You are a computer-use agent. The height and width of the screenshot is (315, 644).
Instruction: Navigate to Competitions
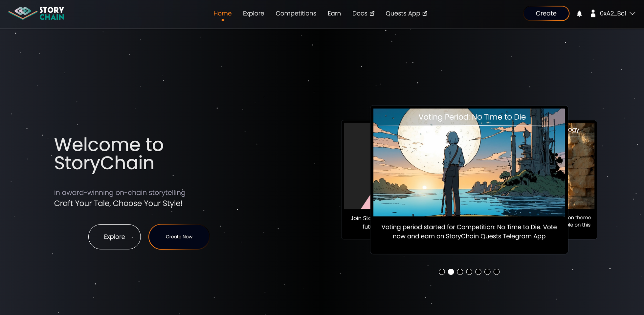[296, 13]
